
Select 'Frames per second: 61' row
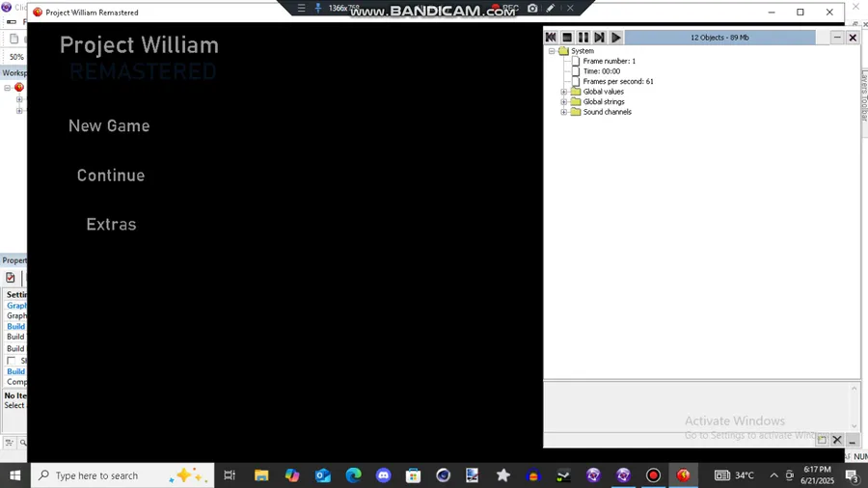618,81
